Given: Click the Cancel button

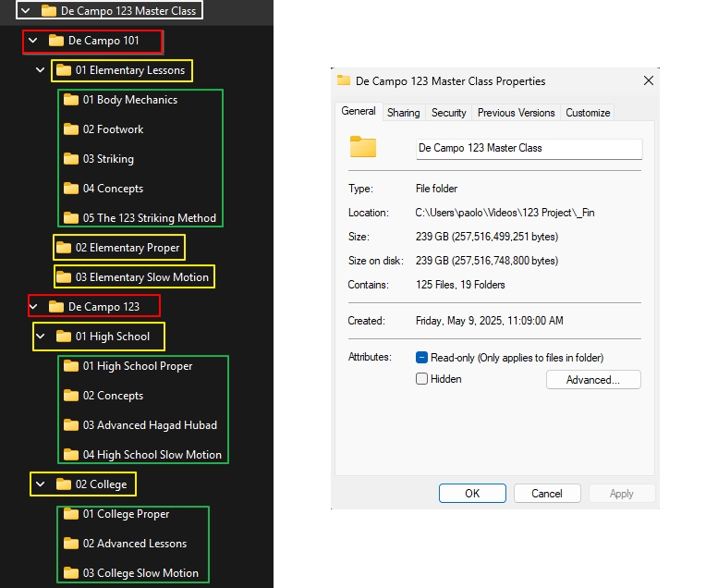Looking at the screenshot, I should click(547, 493).
